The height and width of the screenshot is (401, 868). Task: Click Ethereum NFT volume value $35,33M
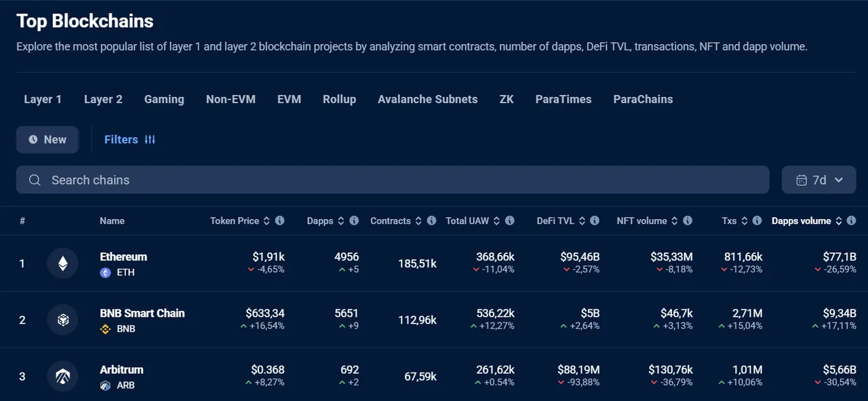click(671, 256)
